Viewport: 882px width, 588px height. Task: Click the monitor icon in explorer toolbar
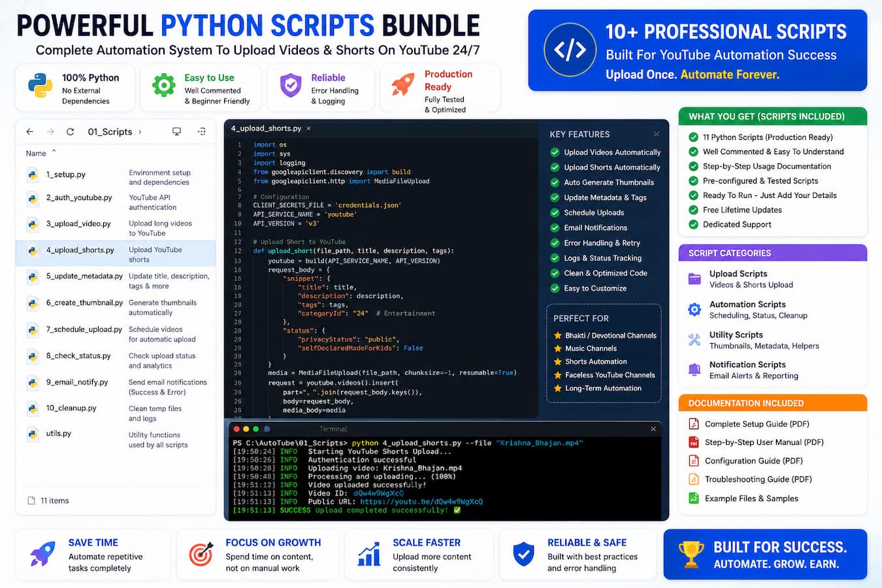tap(176, 131)
